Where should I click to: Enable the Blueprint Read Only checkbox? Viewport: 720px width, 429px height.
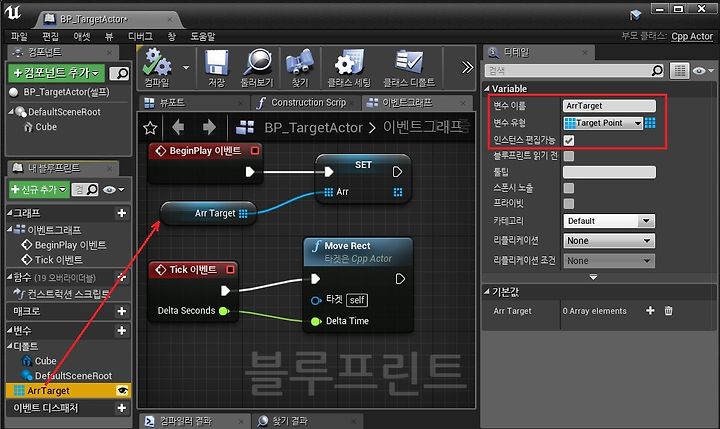click(x=569, y=156)
